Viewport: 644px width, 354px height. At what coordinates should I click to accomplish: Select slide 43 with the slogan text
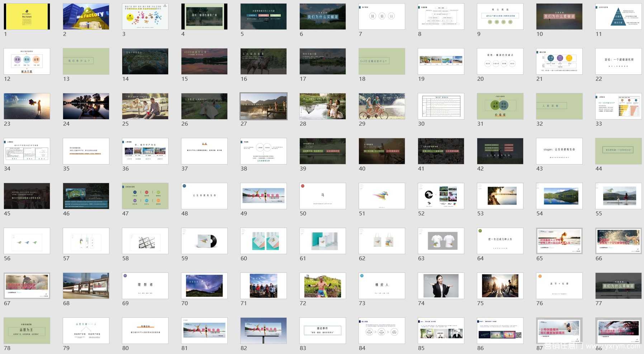559,151
